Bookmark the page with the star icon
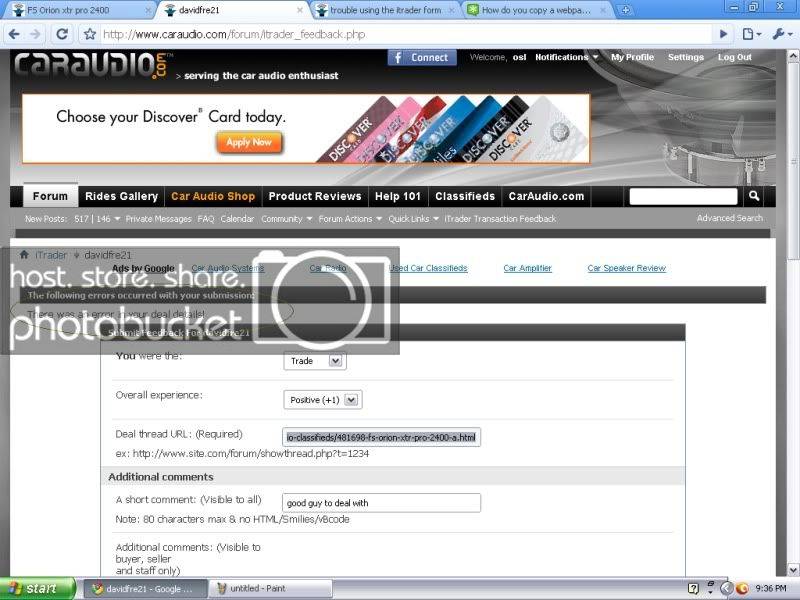This screenshot has width=800, height=600. (90, 34)
